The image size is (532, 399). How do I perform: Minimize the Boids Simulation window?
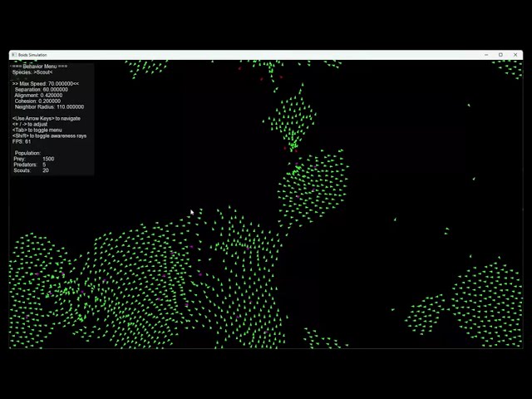point(486,55)
